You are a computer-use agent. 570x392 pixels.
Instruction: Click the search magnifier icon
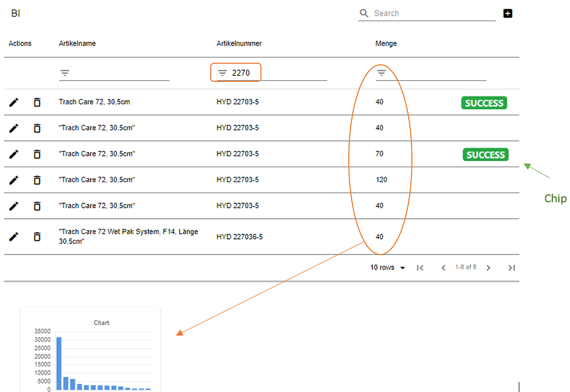[x=364, y=13]
